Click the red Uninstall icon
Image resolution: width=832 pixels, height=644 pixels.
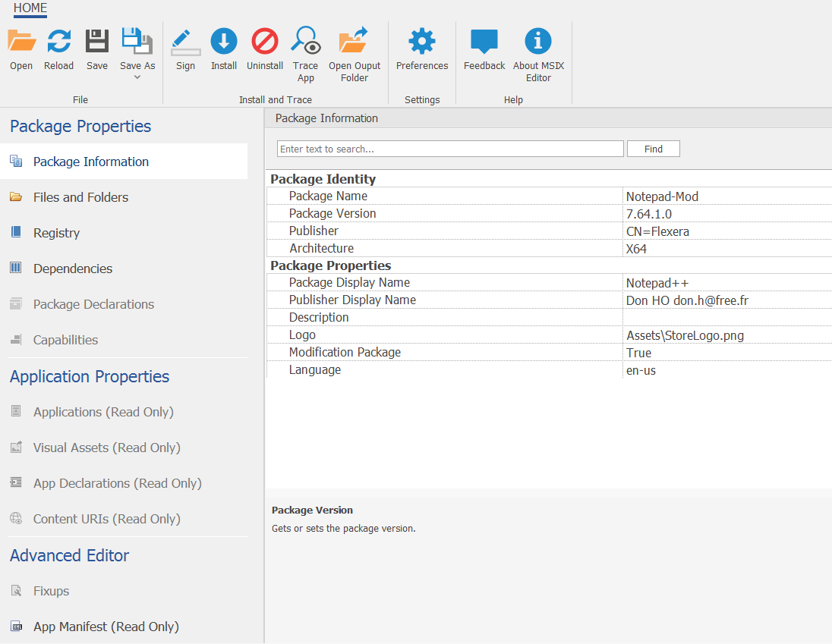265,42
